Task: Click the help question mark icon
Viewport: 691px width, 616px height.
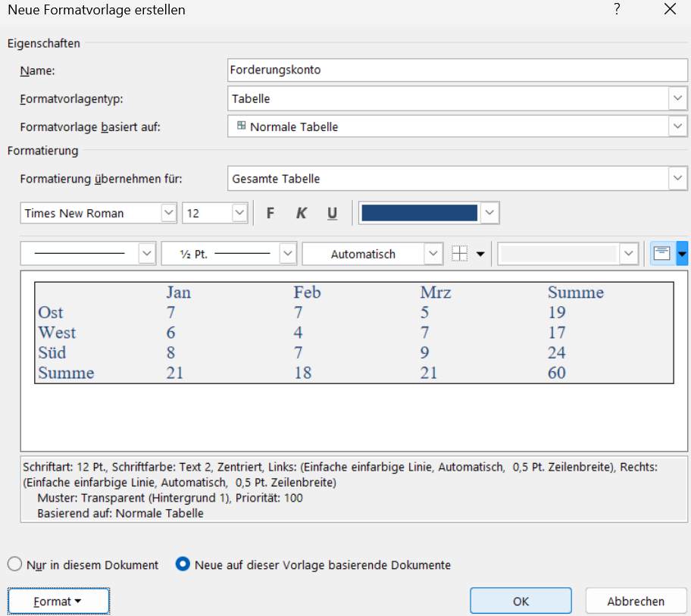Action: (x=618, y=10)
